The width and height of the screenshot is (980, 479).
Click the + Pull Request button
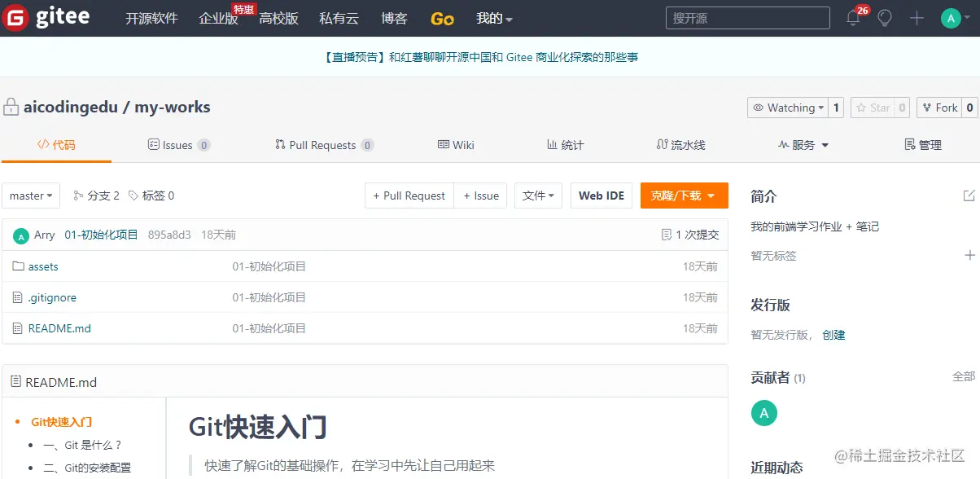tap(409, 196)
